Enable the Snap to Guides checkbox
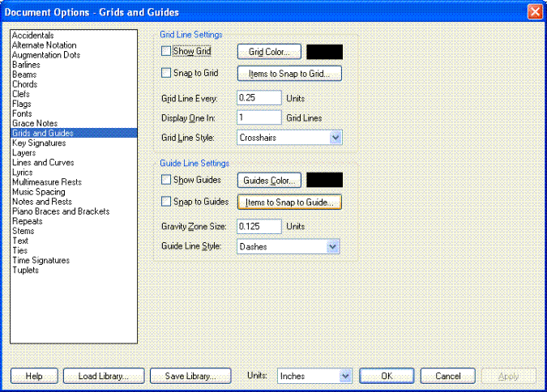 [167, 202]
